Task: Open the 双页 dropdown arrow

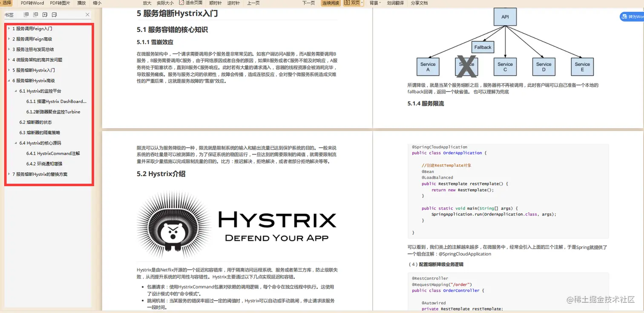Action: click(x=362, y=3)
